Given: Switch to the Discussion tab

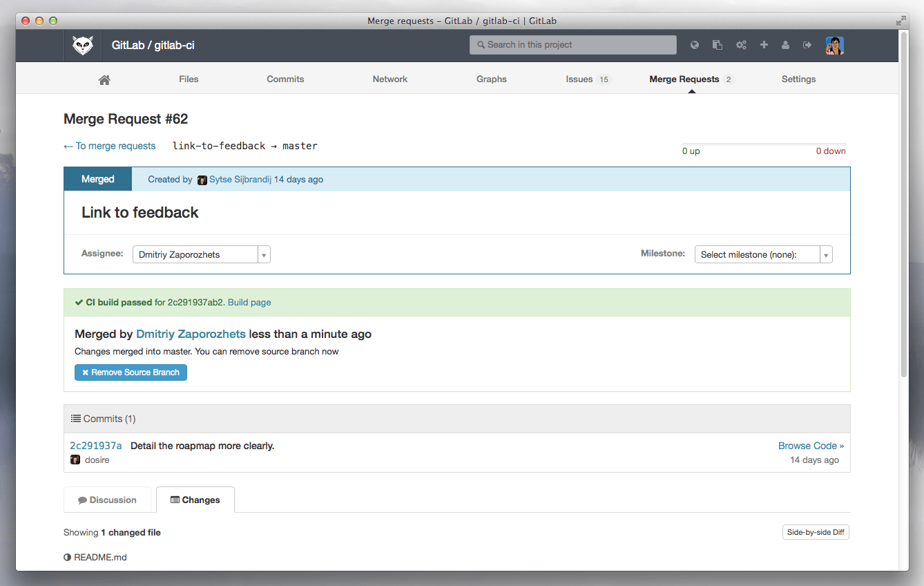Looking at the screenshot, I should pyautogui.click(x=107, y=500).
